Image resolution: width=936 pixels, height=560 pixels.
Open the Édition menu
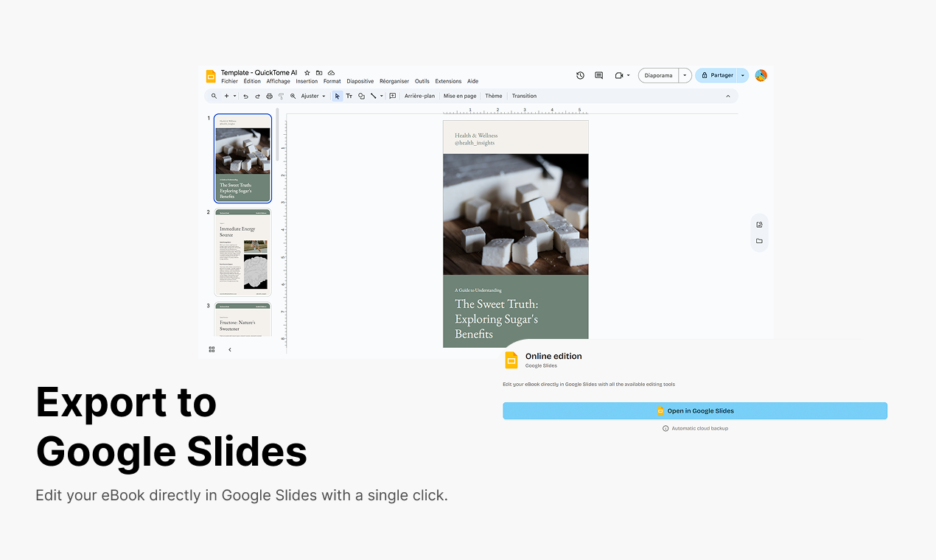pyautogui.click(x=252, y=81)
